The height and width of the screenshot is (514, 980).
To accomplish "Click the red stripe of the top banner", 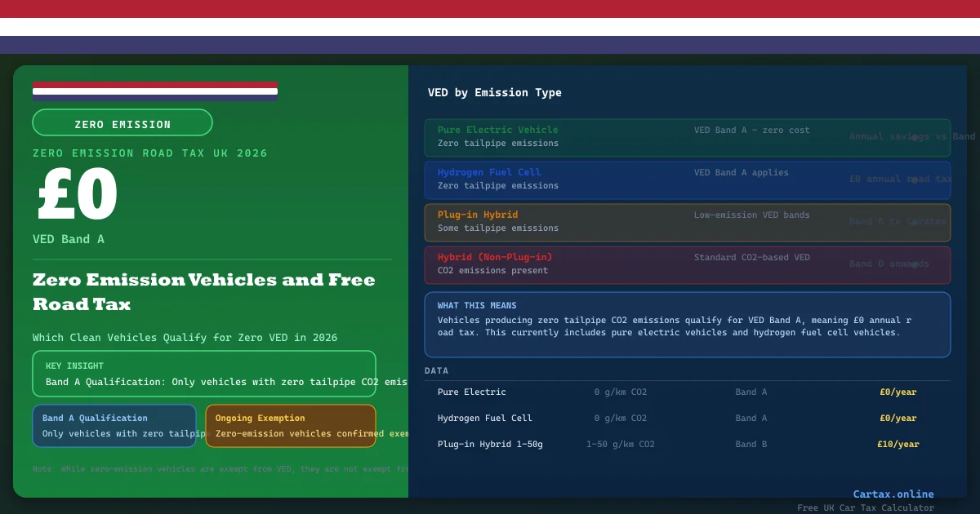I will point(490,9).
